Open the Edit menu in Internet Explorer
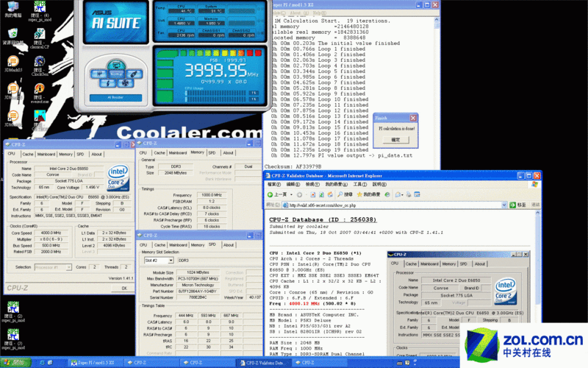Screen dimensions: 588x368 click(293, 185)
